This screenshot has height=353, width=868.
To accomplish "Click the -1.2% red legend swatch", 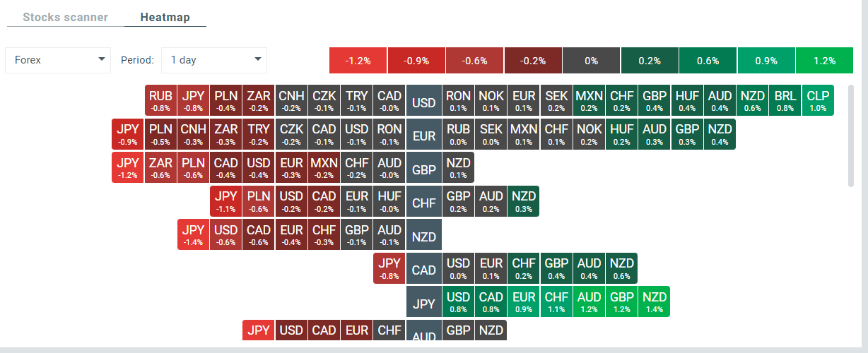I will tap(358, 61).
